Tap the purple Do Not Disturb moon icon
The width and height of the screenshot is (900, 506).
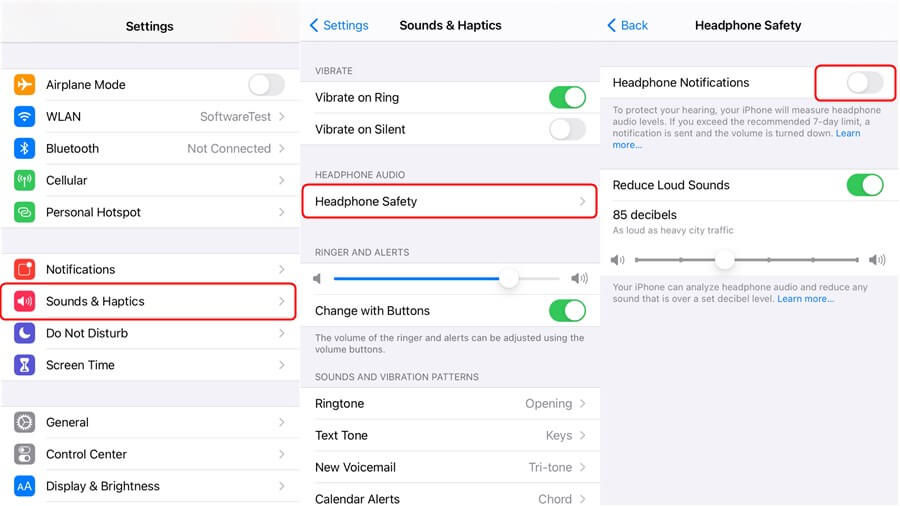[x=24, y=333]
